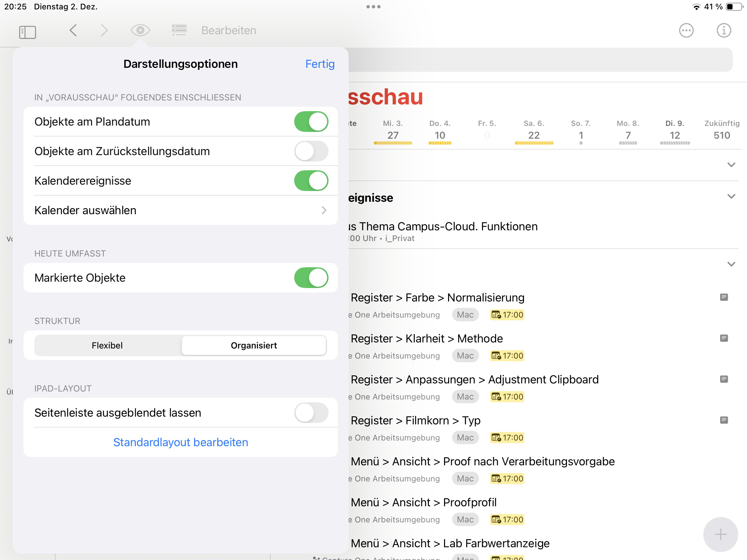Screen dimensions: 747x560
Task: Disable Objekte am Plandatum switch
Action: (x=311, y=122)
